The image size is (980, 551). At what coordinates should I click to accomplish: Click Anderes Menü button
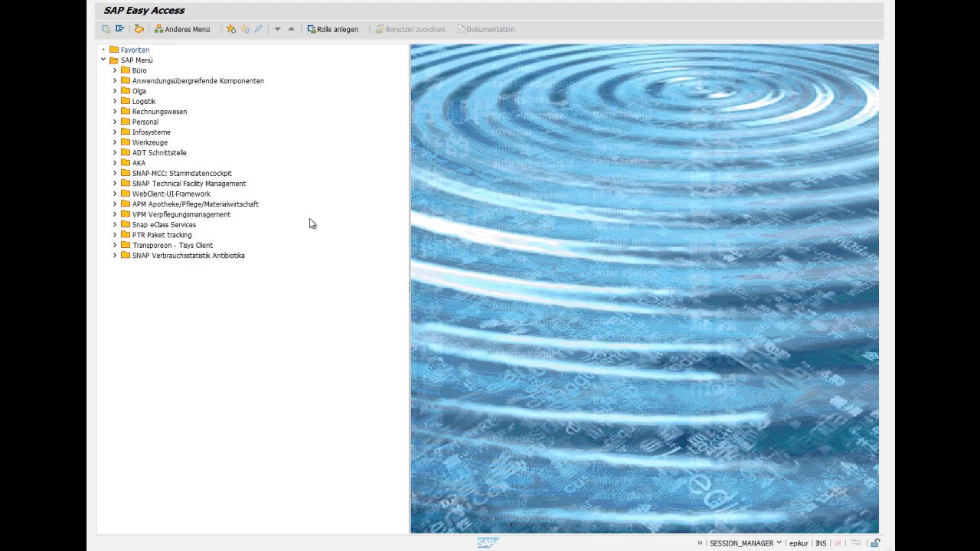tap(182, 29)
